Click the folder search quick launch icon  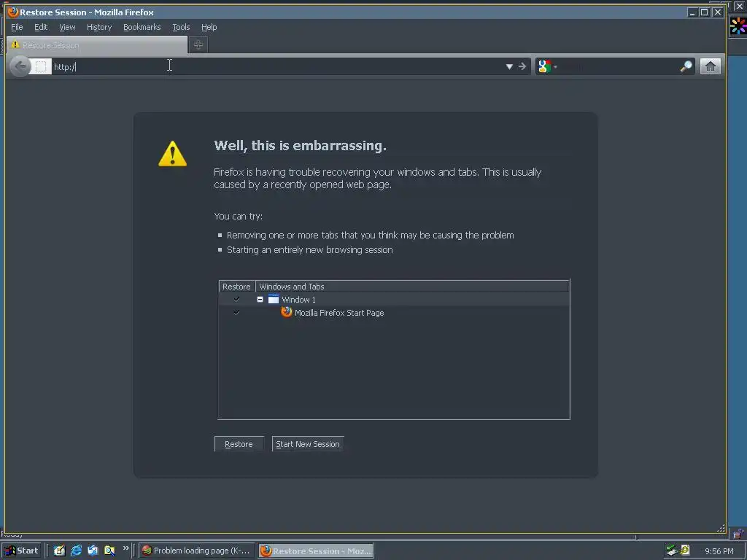point(109,551)
